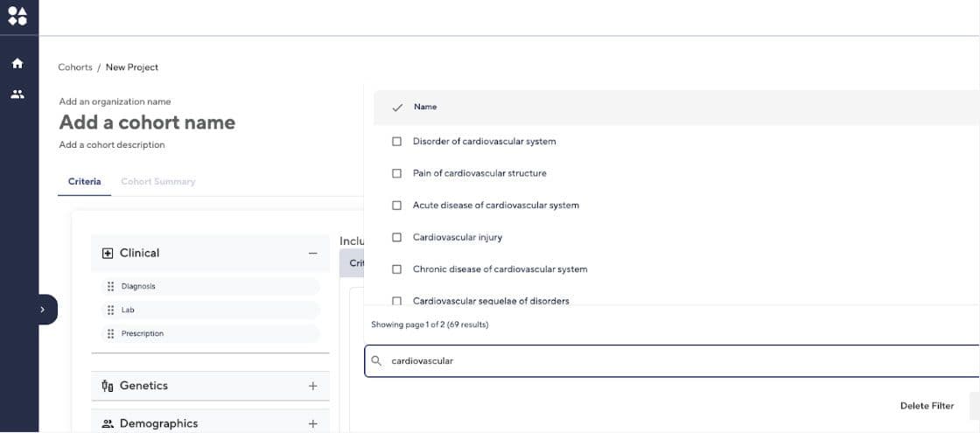
Task: Expand the Genetics section
Action: click(x=312, y=386)
